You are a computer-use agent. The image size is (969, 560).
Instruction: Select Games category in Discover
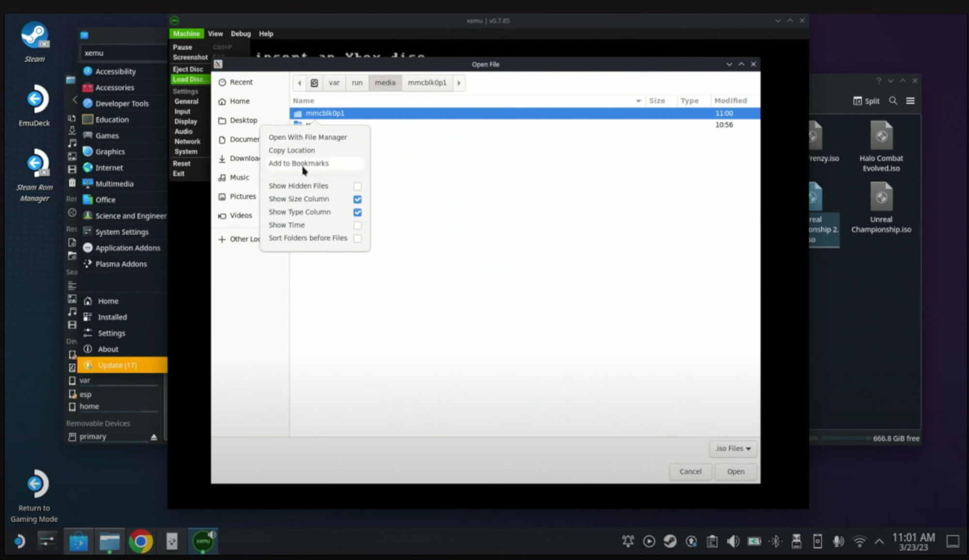(107, 136)
